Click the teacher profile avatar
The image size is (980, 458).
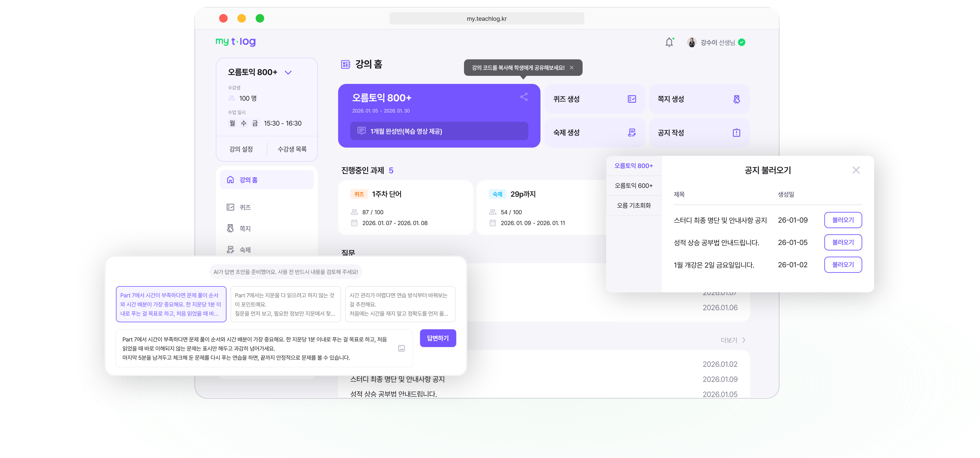point(692,42)
